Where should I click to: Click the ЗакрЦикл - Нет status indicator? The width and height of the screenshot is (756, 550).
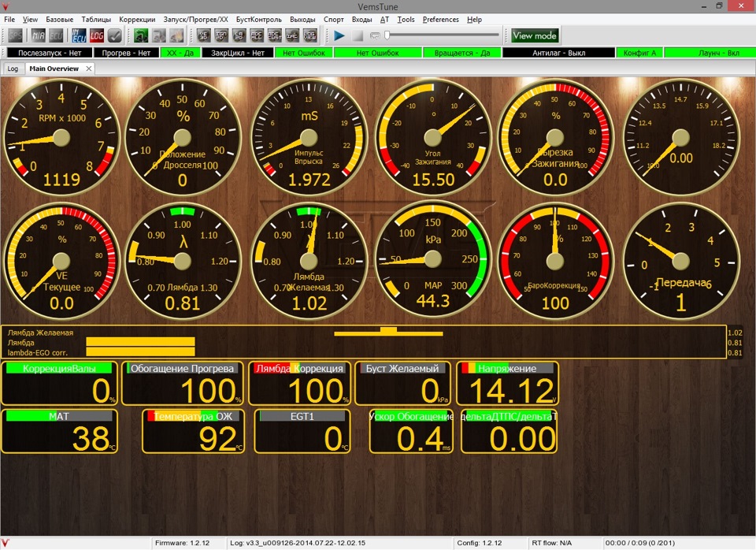click(238, 53)
